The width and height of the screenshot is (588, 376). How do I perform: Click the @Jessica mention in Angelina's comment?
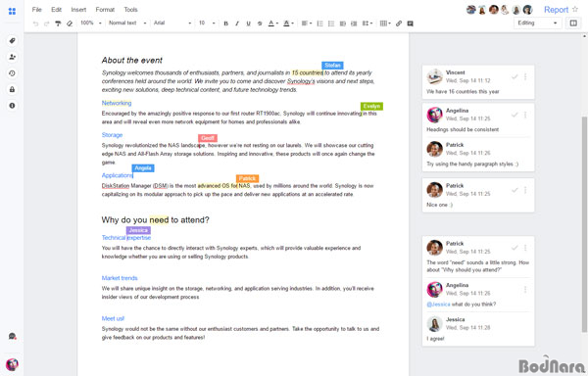click(x=438, y=305)
